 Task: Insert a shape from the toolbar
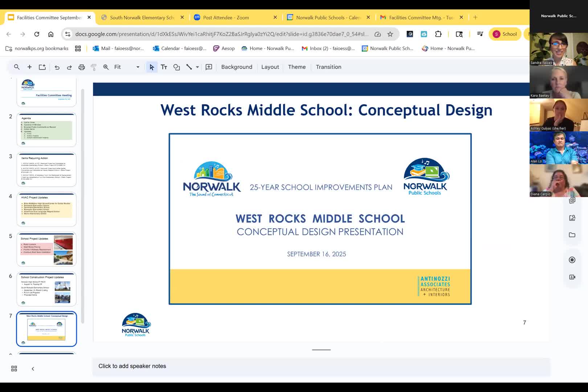(x=176, y=67)
